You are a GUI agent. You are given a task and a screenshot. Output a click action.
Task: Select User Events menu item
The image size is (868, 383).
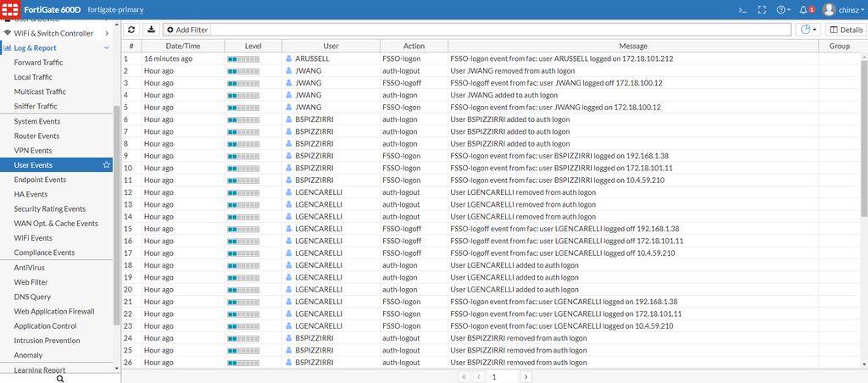[x=56, y=165]
